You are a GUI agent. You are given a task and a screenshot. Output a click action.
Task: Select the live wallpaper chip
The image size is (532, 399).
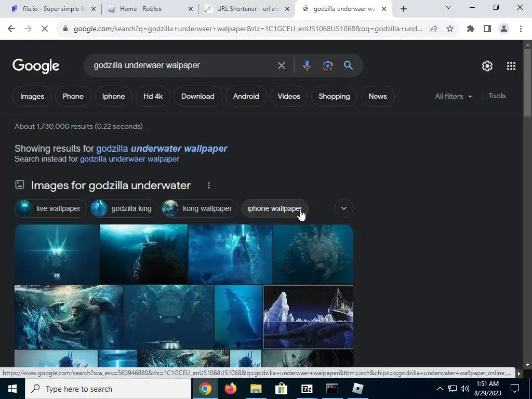[x=50, y=209]
